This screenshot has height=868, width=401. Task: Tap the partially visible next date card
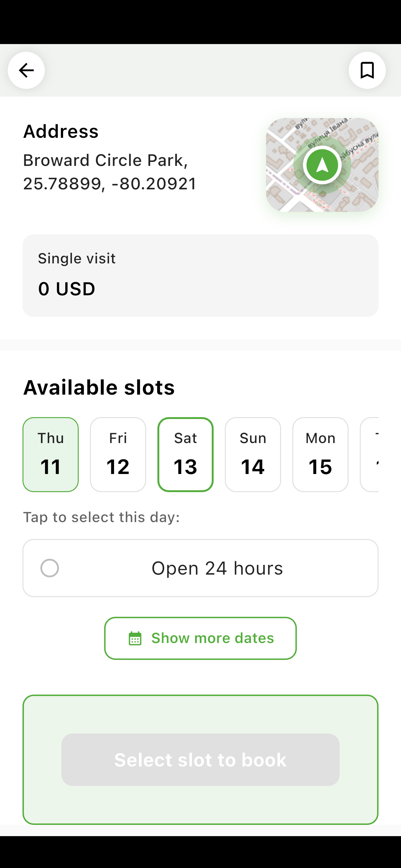pyautogui.click(x=369, y=455)
